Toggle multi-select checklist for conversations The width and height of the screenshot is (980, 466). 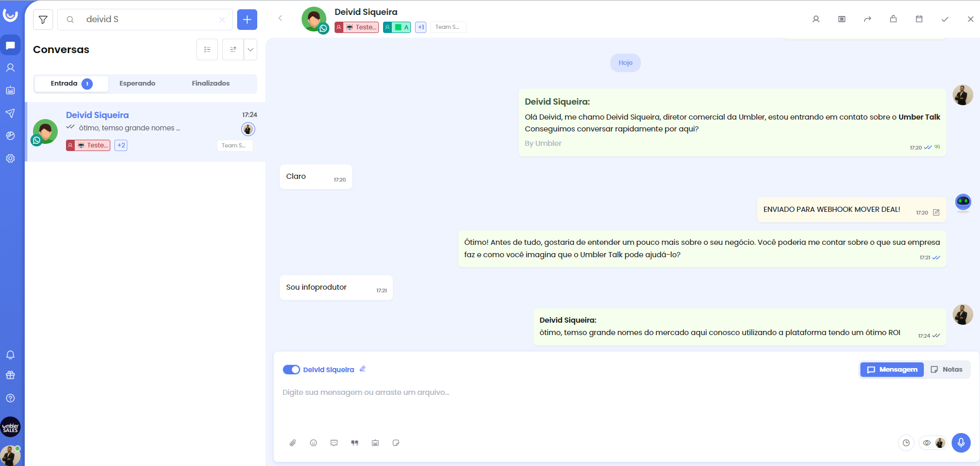click(207, 49)
